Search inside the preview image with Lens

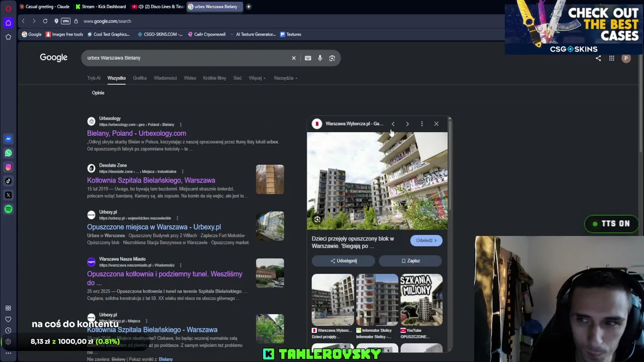pyautogui.click(x=317, y=219)
